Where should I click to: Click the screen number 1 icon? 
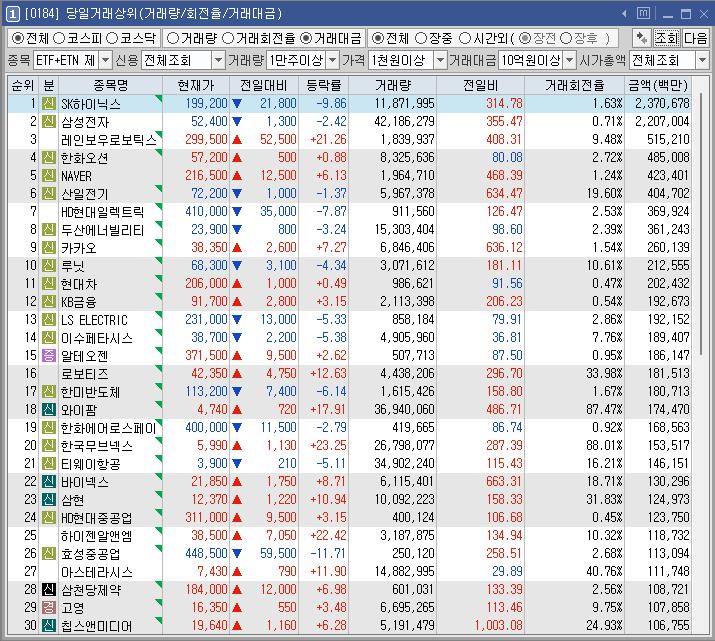pos(12,14)
